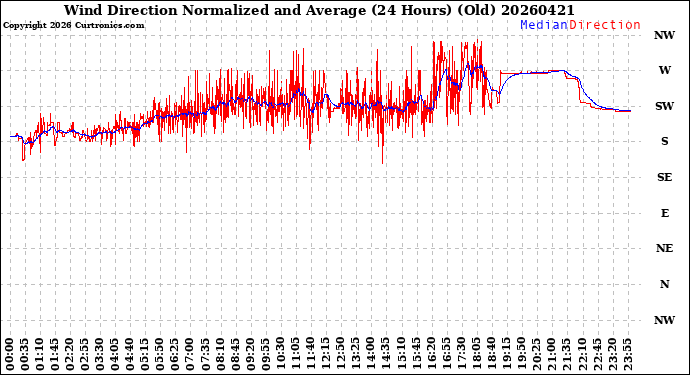
Task: Click the 03:30 time label
Action: click(100, 354)
